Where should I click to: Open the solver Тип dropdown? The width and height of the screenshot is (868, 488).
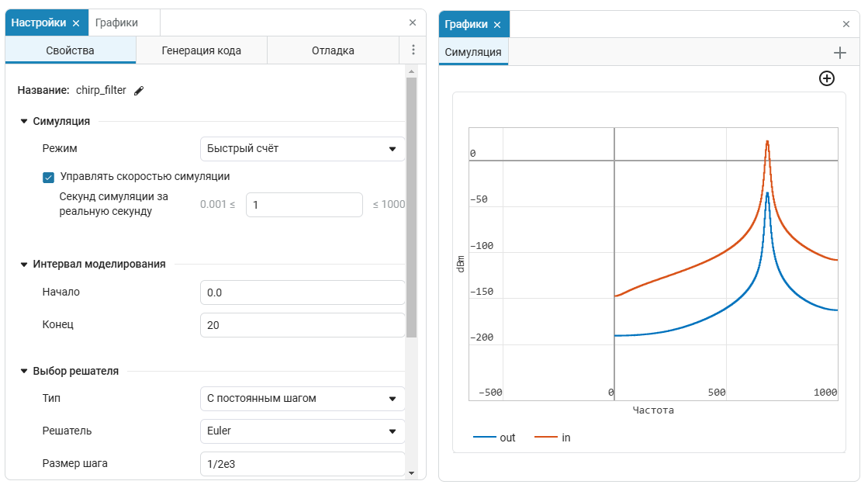point(303,399)
